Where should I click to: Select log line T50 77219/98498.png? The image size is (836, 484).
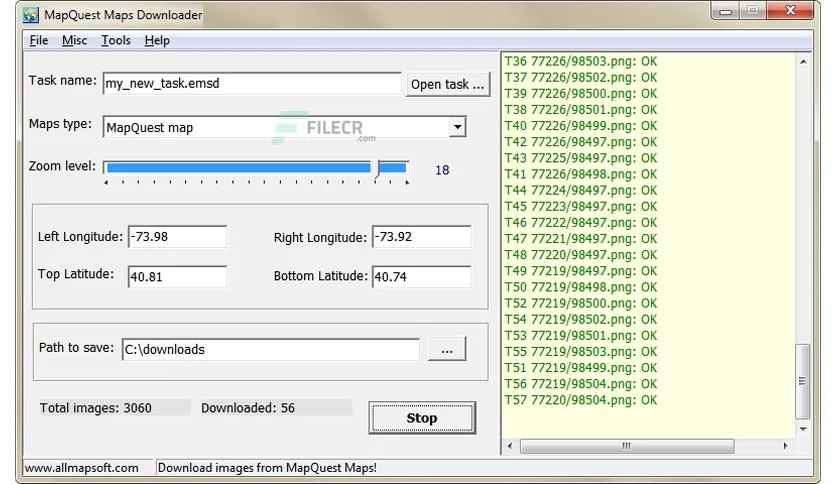tap(581, 287)
